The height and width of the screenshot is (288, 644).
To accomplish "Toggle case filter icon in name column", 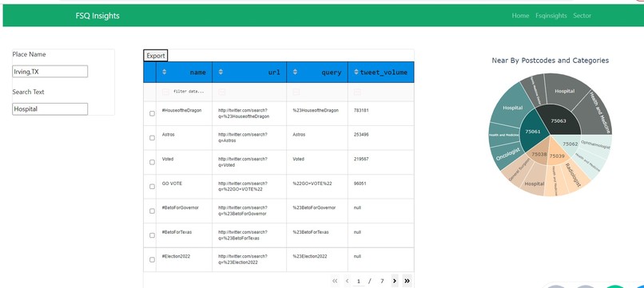I will pos(165,92).
